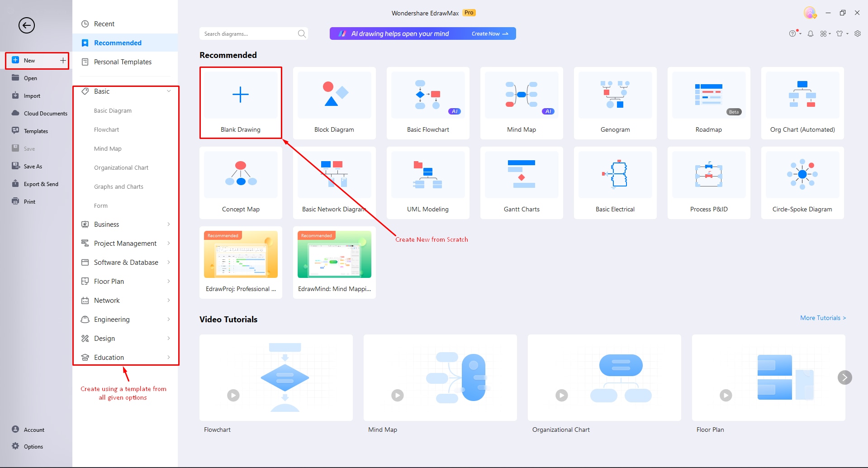Select the Roadmap template icon
Screen dimensions: 868x468
(x=709, y=95)
